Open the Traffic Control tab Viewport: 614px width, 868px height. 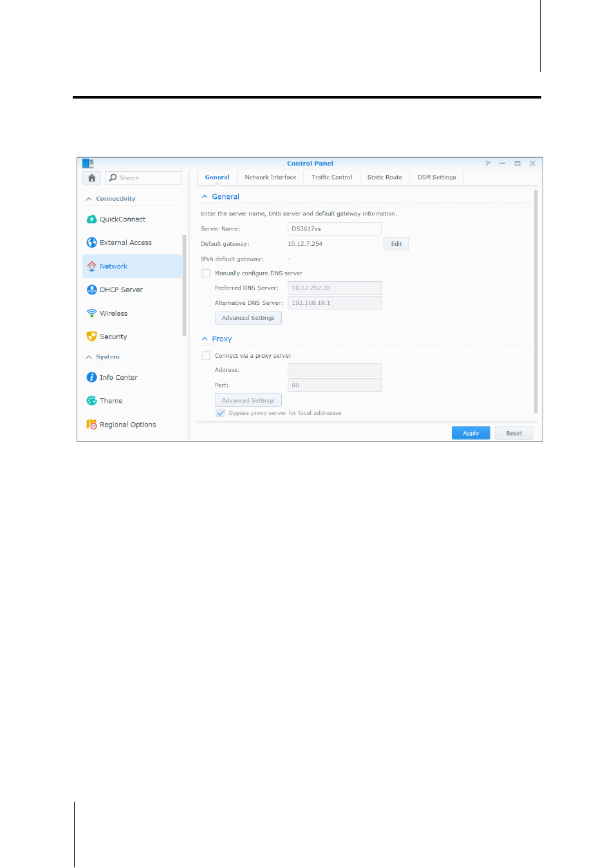tap(331, 177)
